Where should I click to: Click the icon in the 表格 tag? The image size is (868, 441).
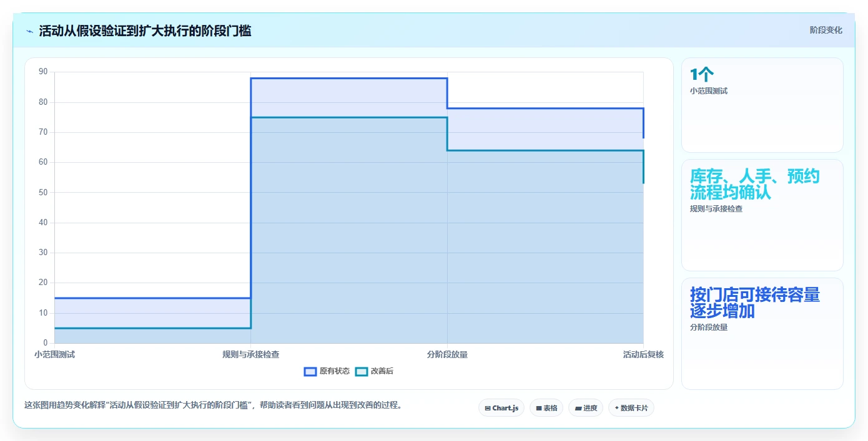point(538,408)
